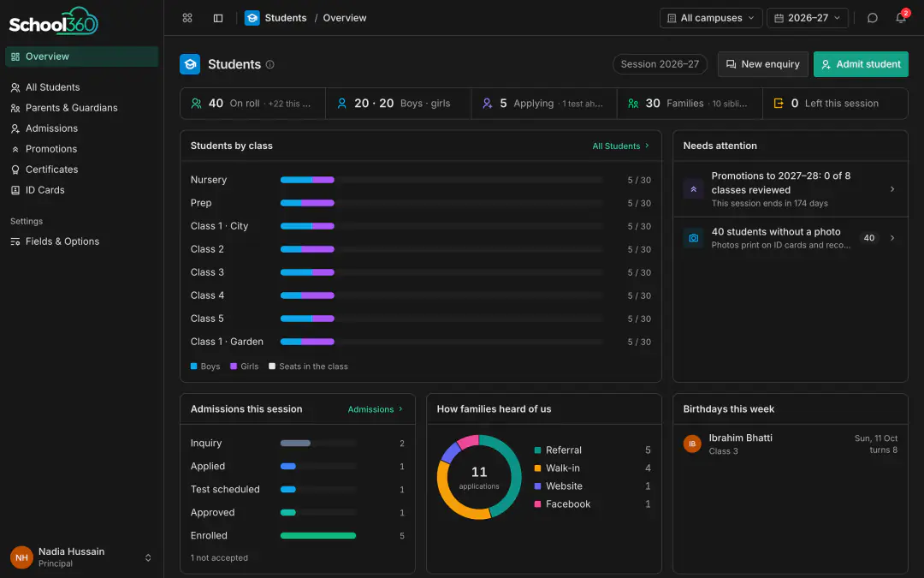Click the '1 not accepted' note

pyautogui.click(x=219, y=558)
